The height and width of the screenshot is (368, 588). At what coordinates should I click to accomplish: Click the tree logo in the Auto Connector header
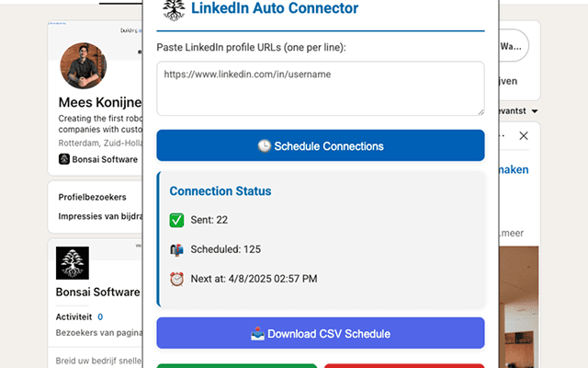click(x=174, y=10)
